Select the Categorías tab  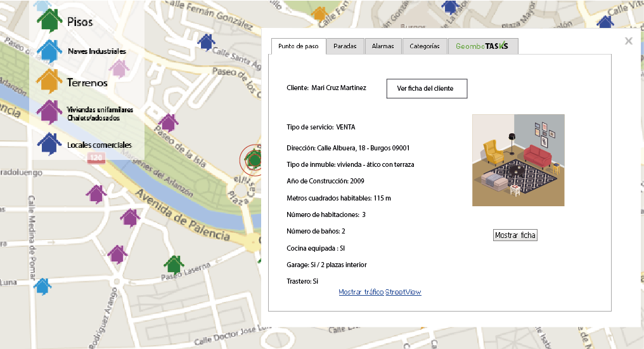coord(424,46)
